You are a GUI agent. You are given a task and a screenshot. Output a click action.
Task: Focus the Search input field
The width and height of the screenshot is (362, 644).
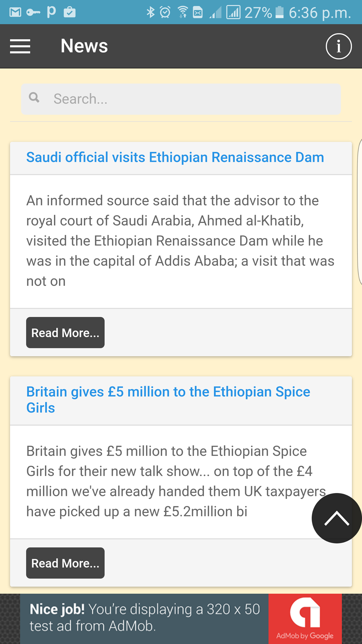click(181, 99)
